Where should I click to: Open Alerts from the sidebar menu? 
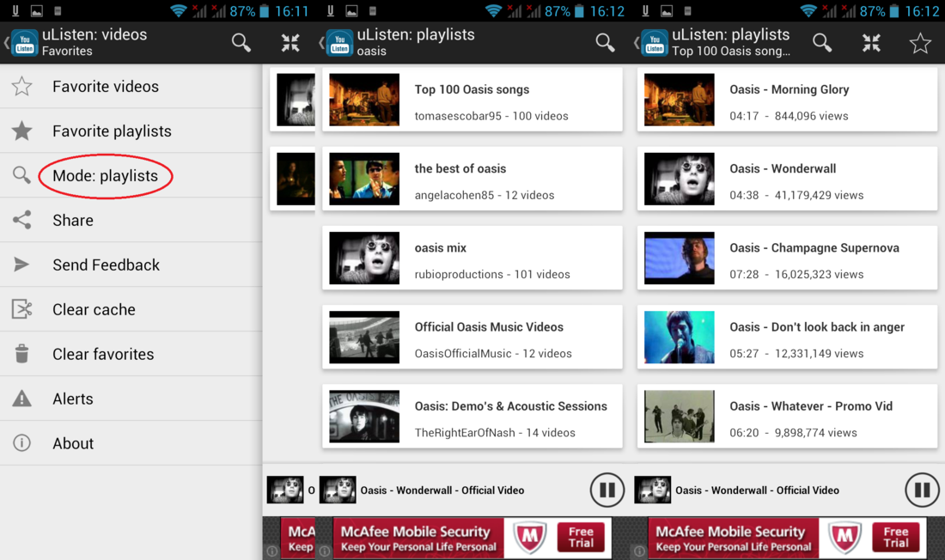pyautogui.click(x=131, y=399)
